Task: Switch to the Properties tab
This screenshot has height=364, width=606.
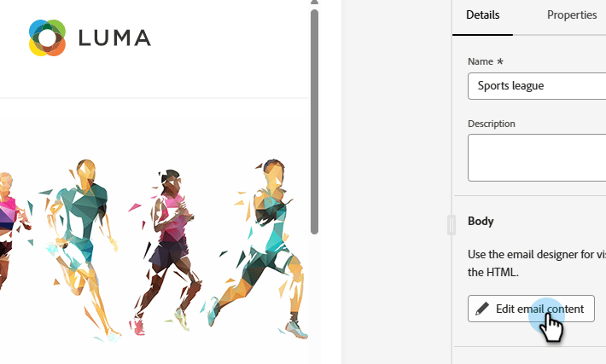Action: tap(571, 15)
